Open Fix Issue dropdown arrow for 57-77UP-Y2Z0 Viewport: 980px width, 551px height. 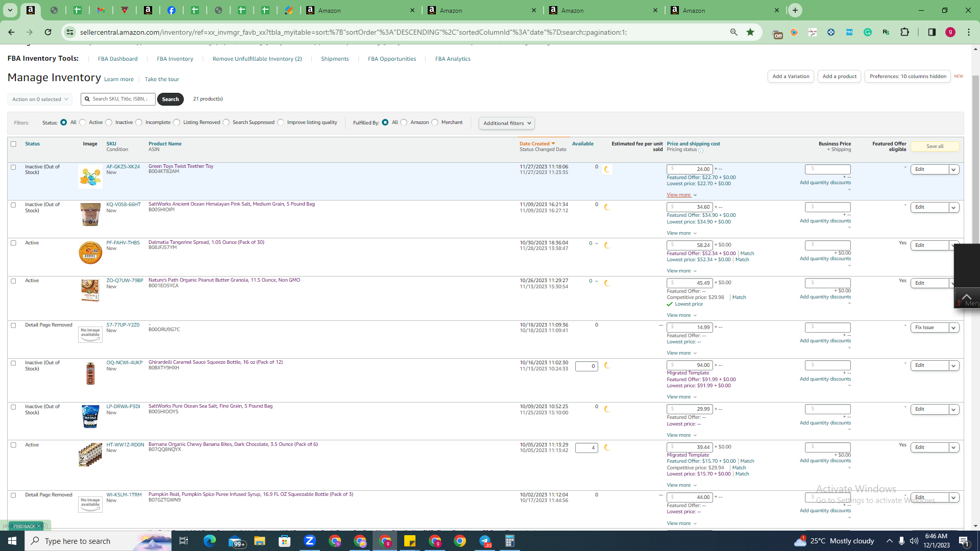pos(953,328)
